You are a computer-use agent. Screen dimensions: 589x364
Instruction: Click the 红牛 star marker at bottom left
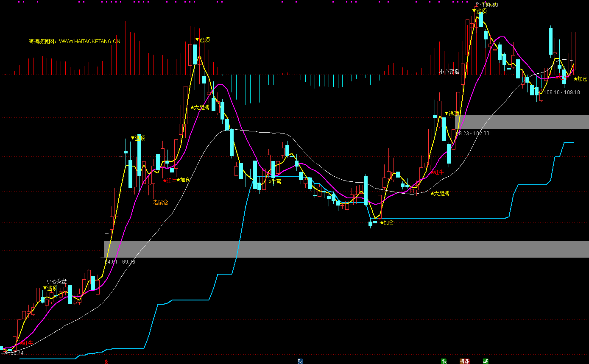point(26,342)
